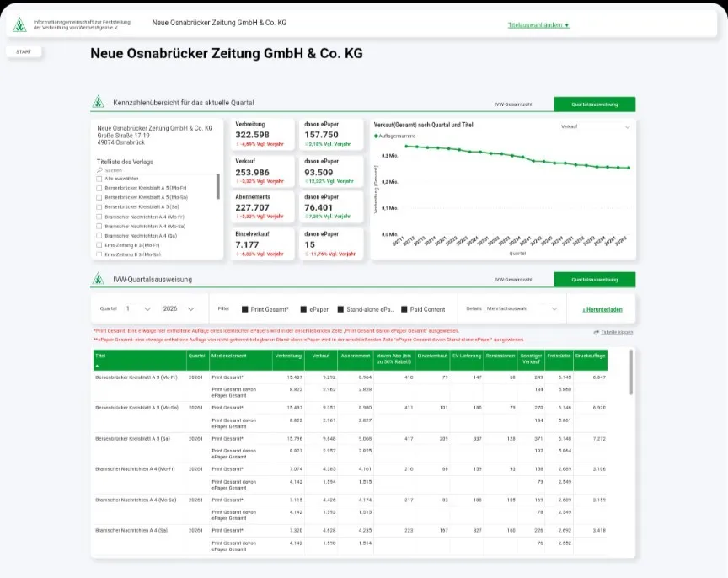Viewport: 728px width, 578px height.
Task: Open the Details Mehrfachauswahl dropdown
Action: pos(521,308)
